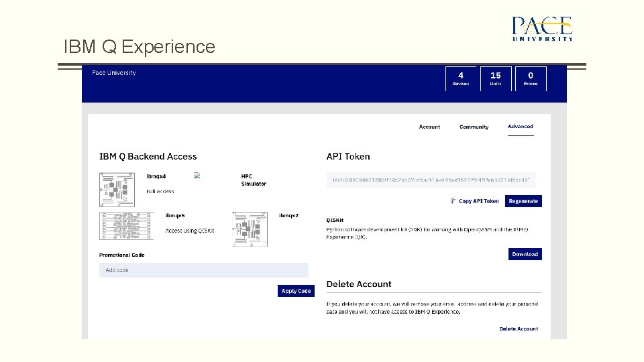The image size is (644, 362).
Task: Click the API Token heading
Action: point(348,156)
